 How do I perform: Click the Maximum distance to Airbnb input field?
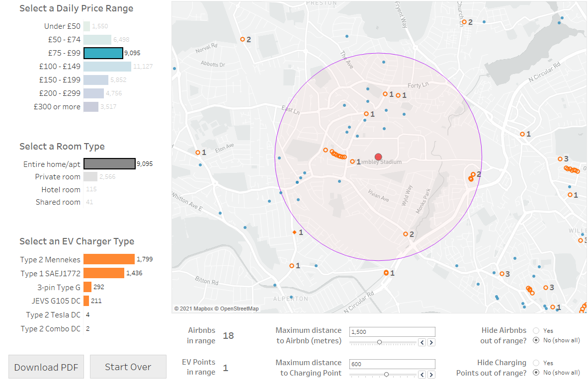[x=392, y=332]
